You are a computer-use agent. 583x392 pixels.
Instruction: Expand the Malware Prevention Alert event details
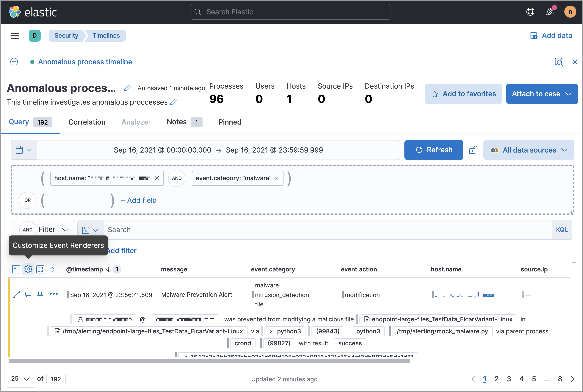(16, 295)
